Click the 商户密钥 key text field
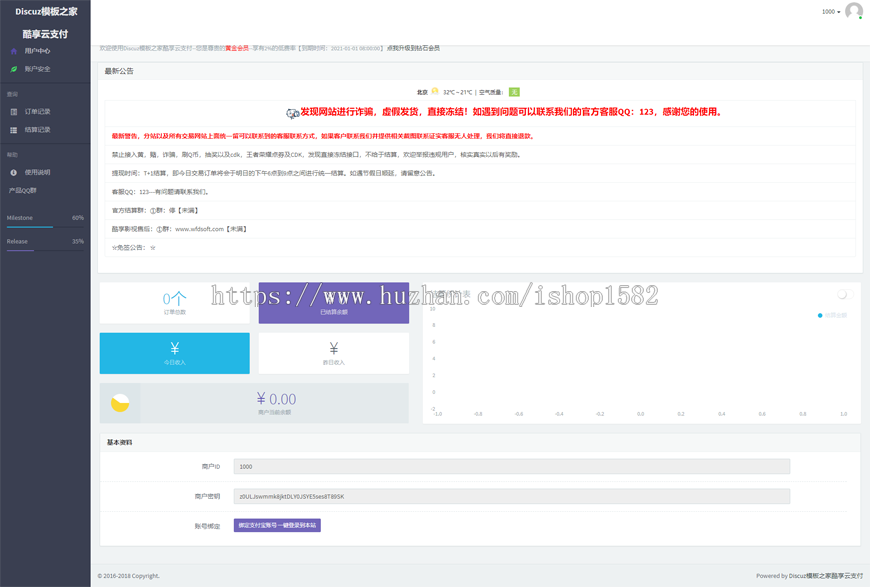Image resolution: width=870 pixels, height=587 pixels. 512,496
